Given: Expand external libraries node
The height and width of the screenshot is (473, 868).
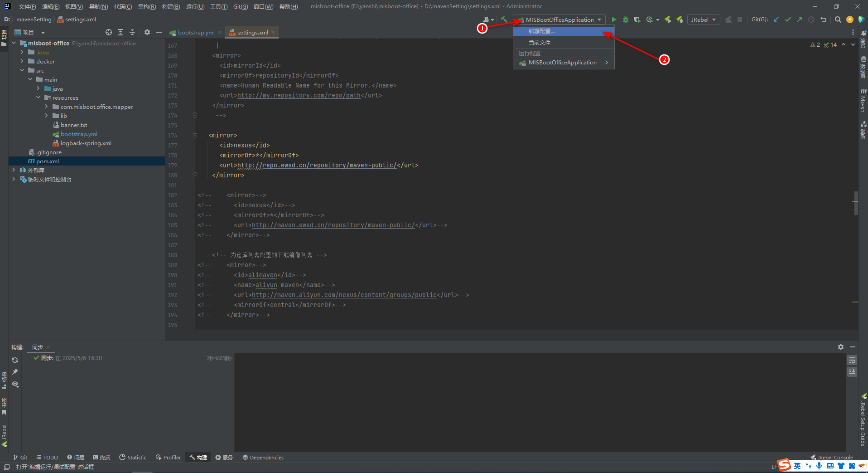Looking at the screenshot, I should click(x=14, y=170).
